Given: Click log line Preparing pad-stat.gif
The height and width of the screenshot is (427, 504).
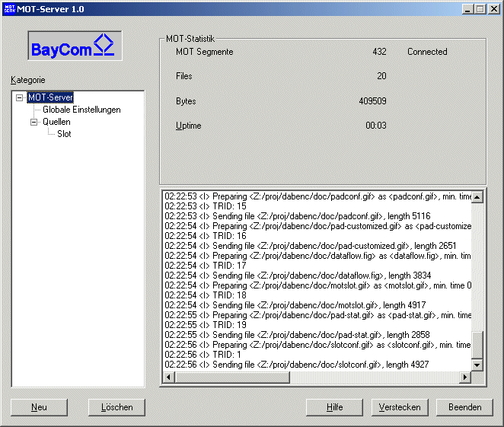Looking at the screenshot, I should click(318, 315).
